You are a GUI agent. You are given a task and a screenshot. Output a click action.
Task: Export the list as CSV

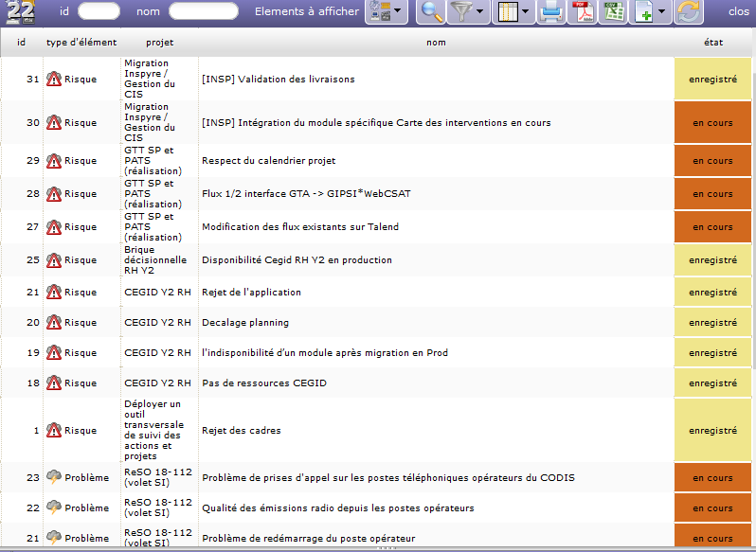coord(614,12)
